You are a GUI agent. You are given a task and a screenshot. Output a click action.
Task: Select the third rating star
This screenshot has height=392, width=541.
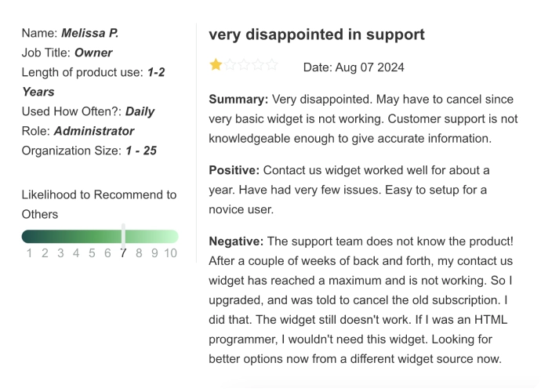click(244, 65)
